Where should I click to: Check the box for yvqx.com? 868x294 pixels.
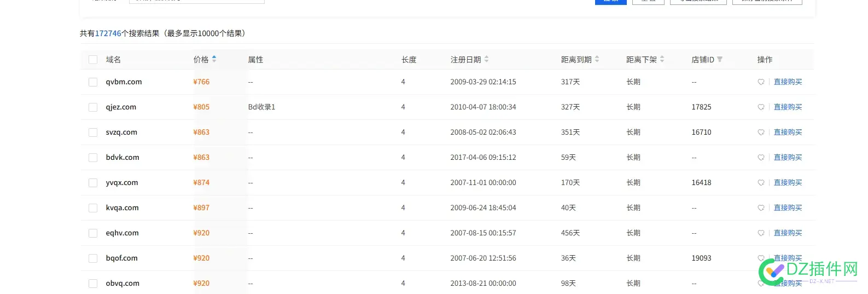tap(93, 183)
